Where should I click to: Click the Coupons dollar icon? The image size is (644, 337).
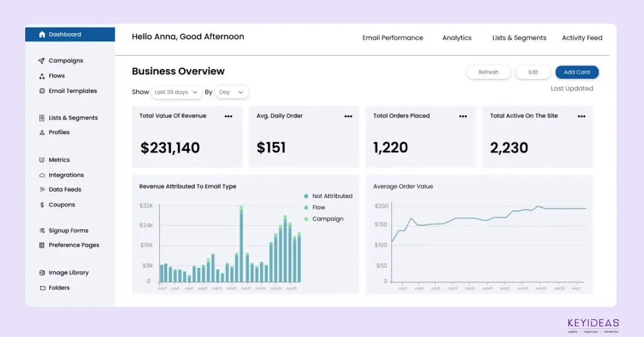tap(42, 205)
